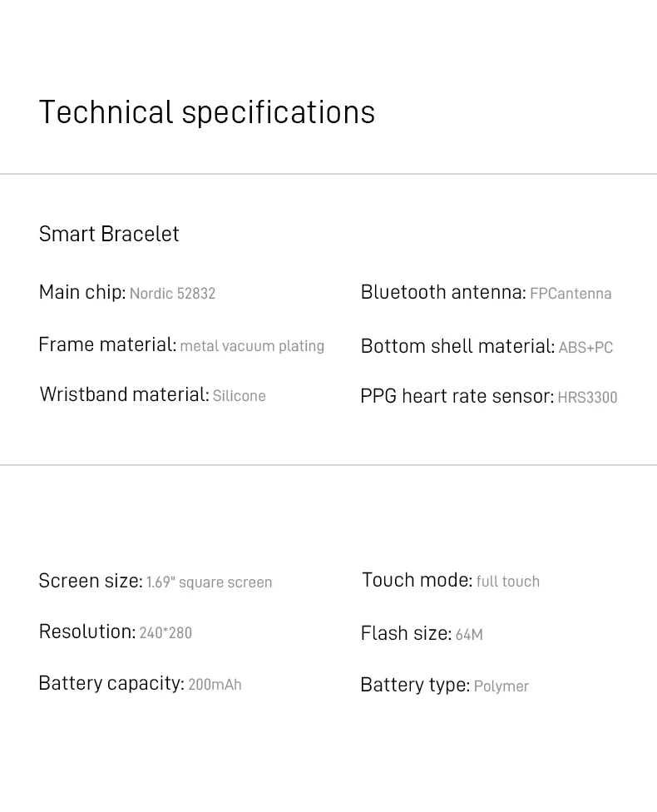
Task: Select the Silicone value text
Action: [x=239, y=396]
